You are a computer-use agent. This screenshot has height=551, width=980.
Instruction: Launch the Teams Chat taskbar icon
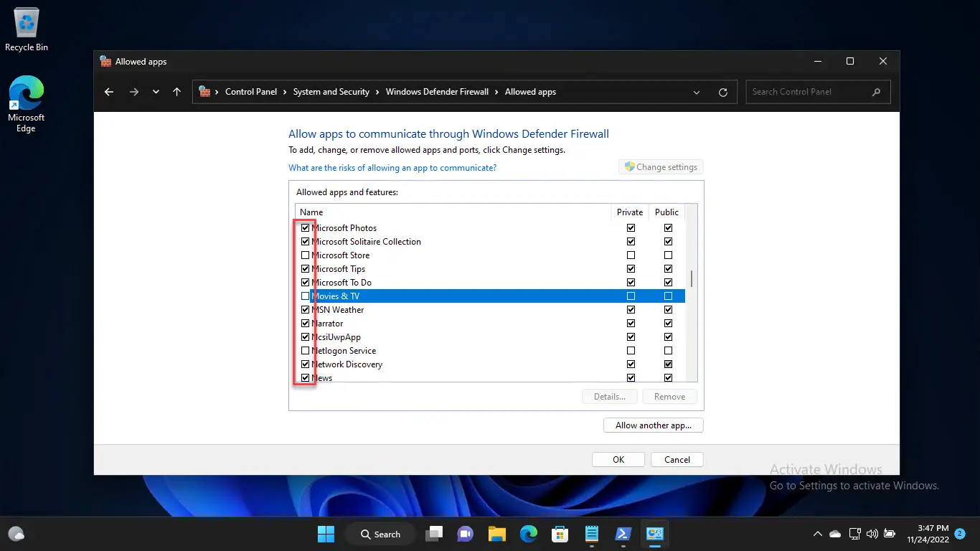point(466,534)
